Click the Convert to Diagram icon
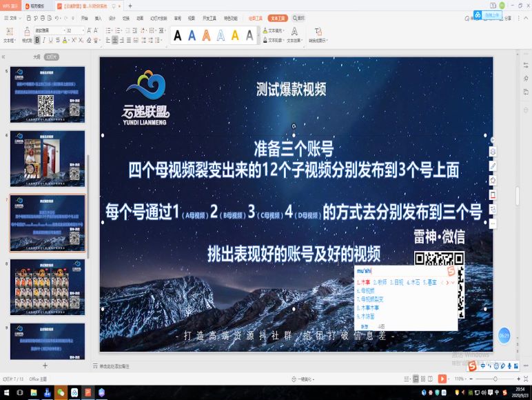This screenshot has width=532, height=400. point(318,32)
